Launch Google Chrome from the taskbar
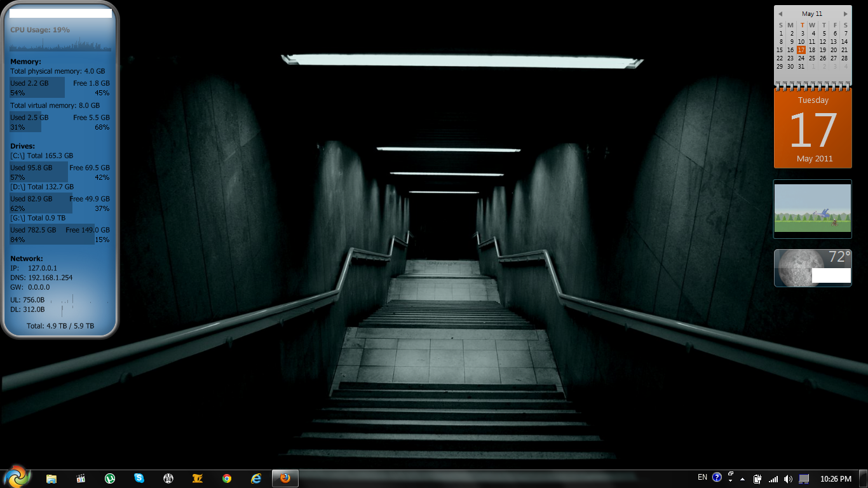Image resolution: width=868 pixels, height=488 pixels. coord(227,478)
